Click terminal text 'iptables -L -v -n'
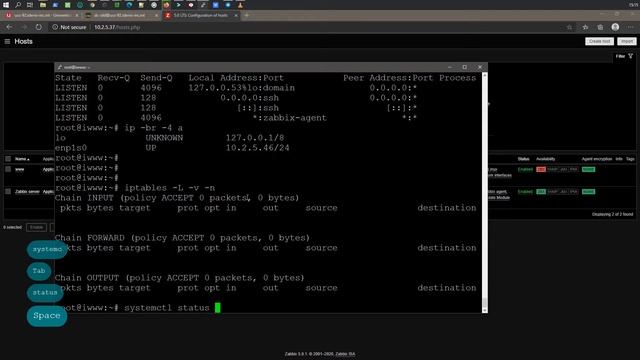The image size is (640, 360). pos(170,188)
